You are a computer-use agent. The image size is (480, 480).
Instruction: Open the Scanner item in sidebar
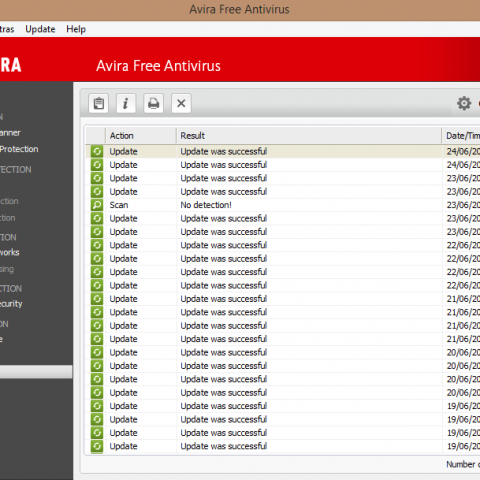10,133
